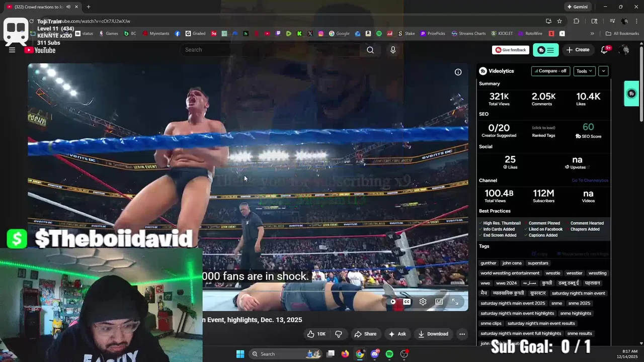Screen dimensions: 644x362
Task: Open Discord from the taskbar
Action: click(375, 354)
